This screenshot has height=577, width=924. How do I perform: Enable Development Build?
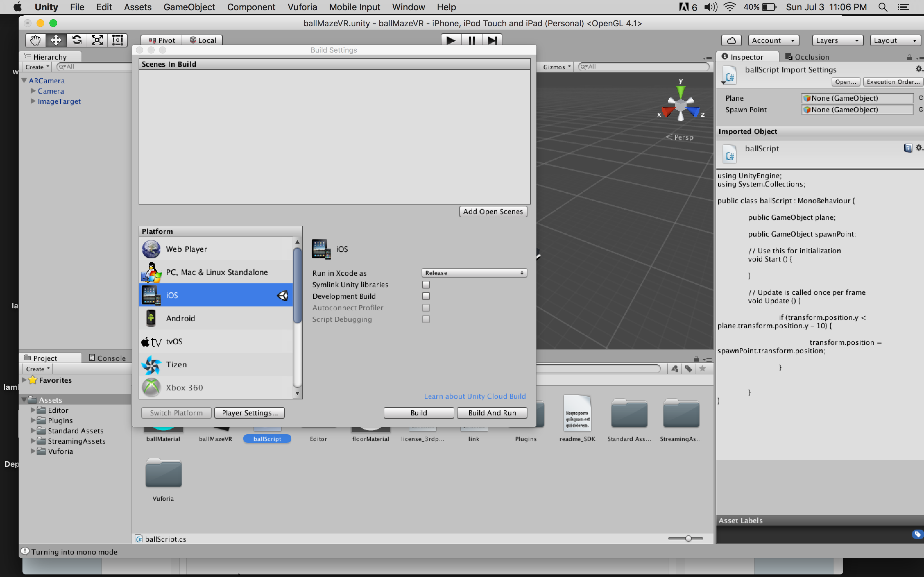[426, 296]
